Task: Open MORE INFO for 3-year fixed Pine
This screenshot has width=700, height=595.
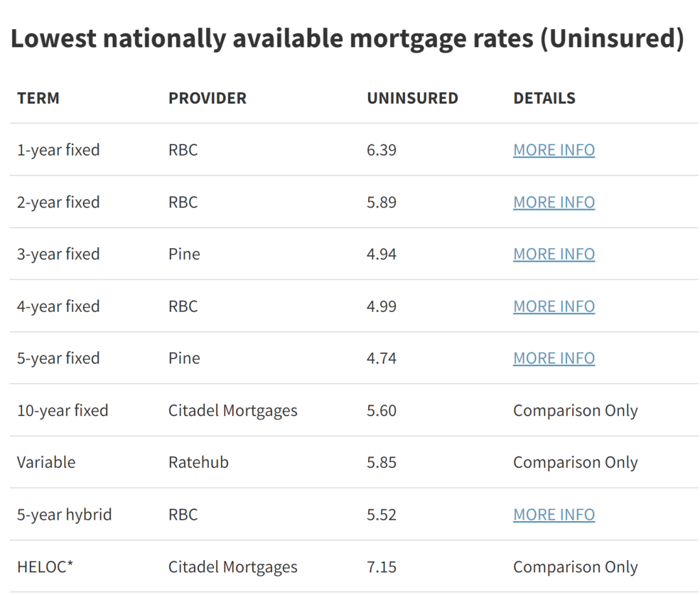Action: (x=554, y=254)
